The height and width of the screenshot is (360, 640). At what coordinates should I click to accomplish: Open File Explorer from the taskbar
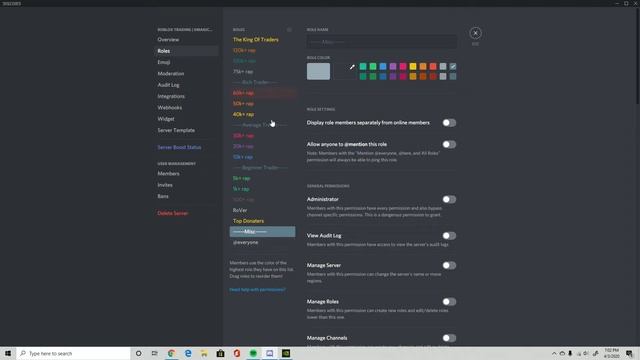point(204,353)
